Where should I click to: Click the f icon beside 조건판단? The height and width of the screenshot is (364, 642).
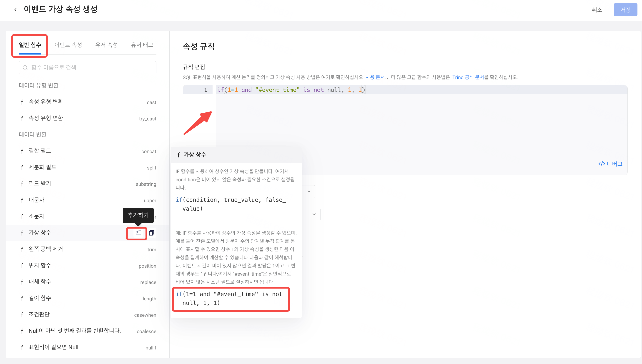pyautogui.click(x=22, y=315)
